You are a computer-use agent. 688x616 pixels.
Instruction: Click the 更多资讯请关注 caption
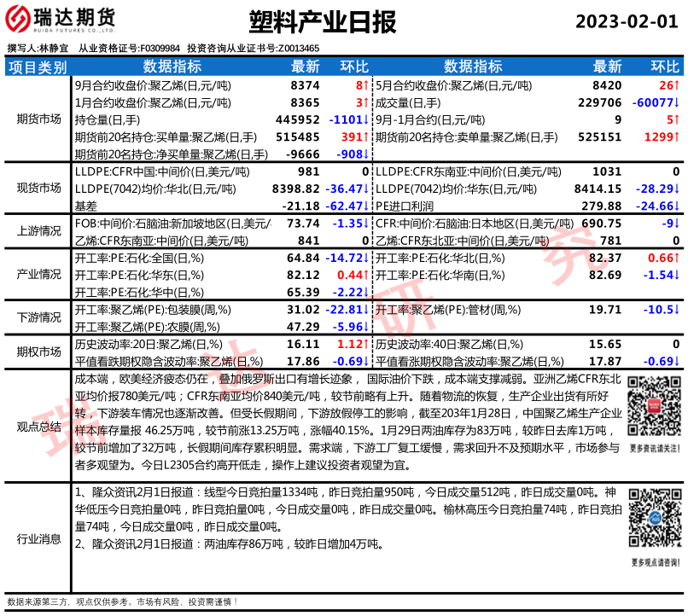click(x=655, y=447)
